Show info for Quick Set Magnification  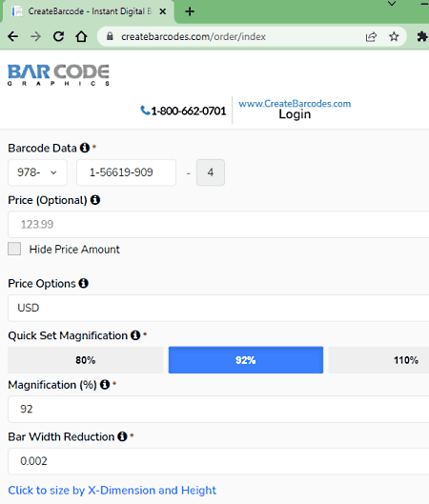pyautogui.click(x=135, y=335)
